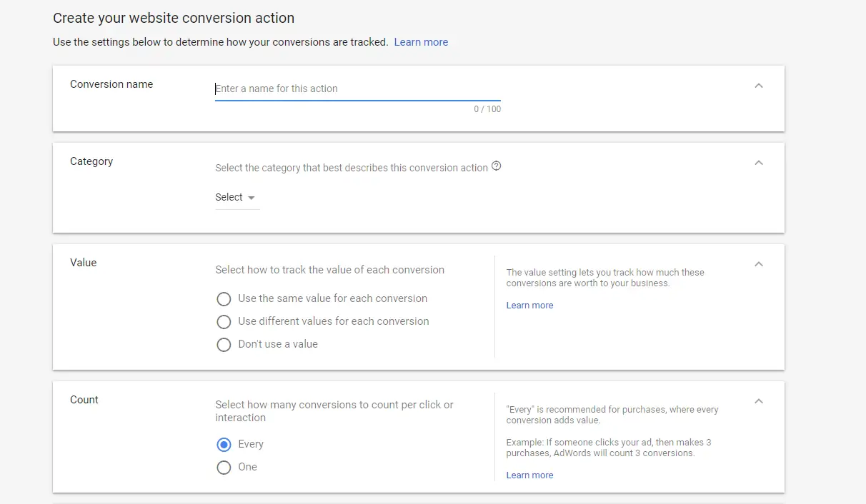Open the category Select dropdown
The width and height of the screenshot is (866, 504).
click(x=237, y=197)
